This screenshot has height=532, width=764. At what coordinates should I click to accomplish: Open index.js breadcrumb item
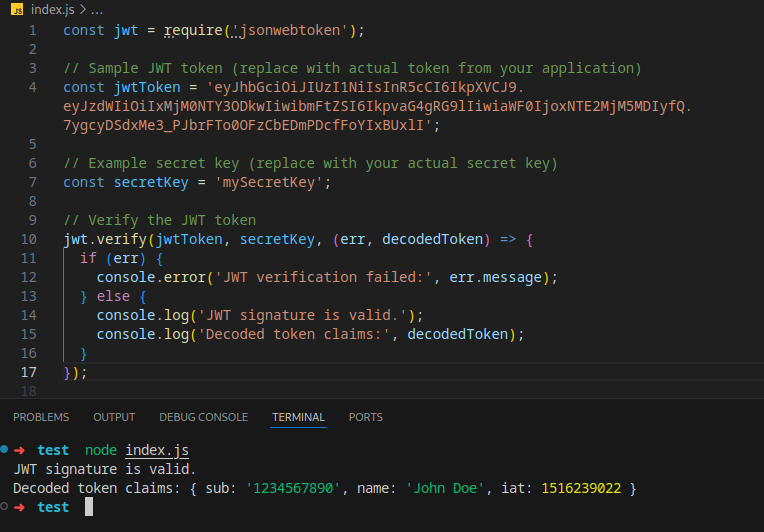pyautogui.click(x=53, y=9)
